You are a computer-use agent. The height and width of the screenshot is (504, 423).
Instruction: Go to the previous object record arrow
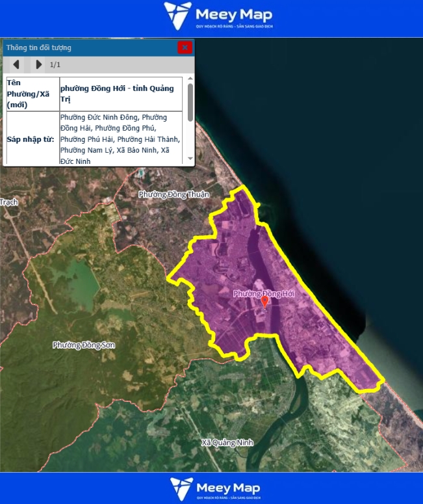[16, 64]
